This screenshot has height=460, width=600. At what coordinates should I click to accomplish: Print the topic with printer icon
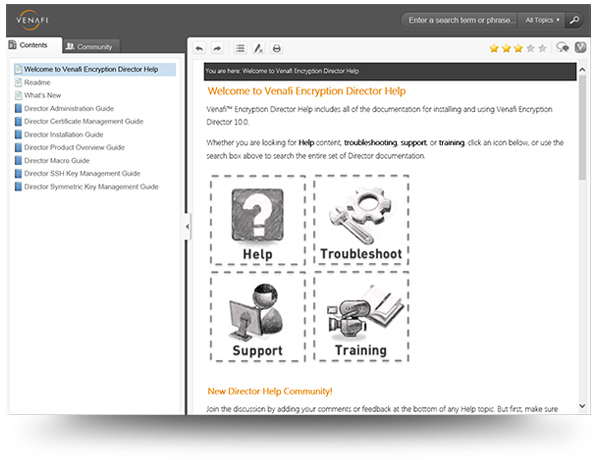point(277,49)
